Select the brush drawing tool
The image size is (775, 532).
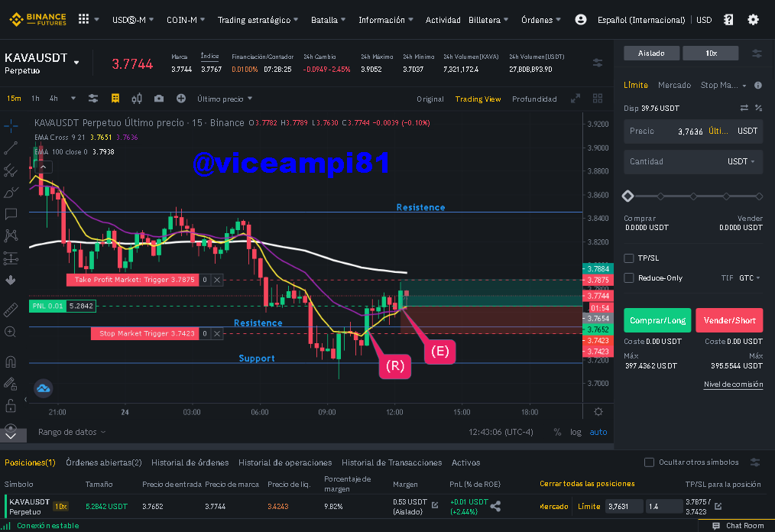pos(11,193)
